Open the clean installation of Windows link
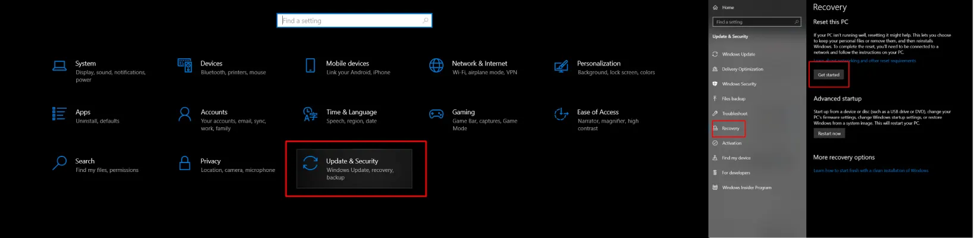The width and height of the screenshot is (980, 238). click(870, 171)
